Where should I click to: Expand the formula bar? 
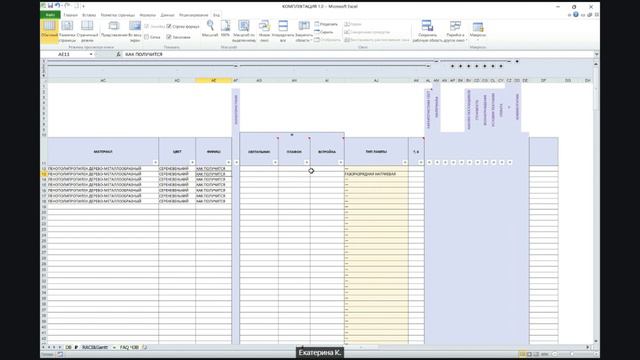[596, 54]
